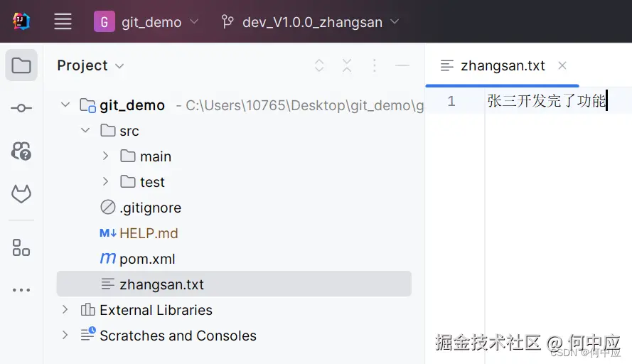Select the zhangsan.txt editor tab
The image size is (632, 364).
(502, 66)
